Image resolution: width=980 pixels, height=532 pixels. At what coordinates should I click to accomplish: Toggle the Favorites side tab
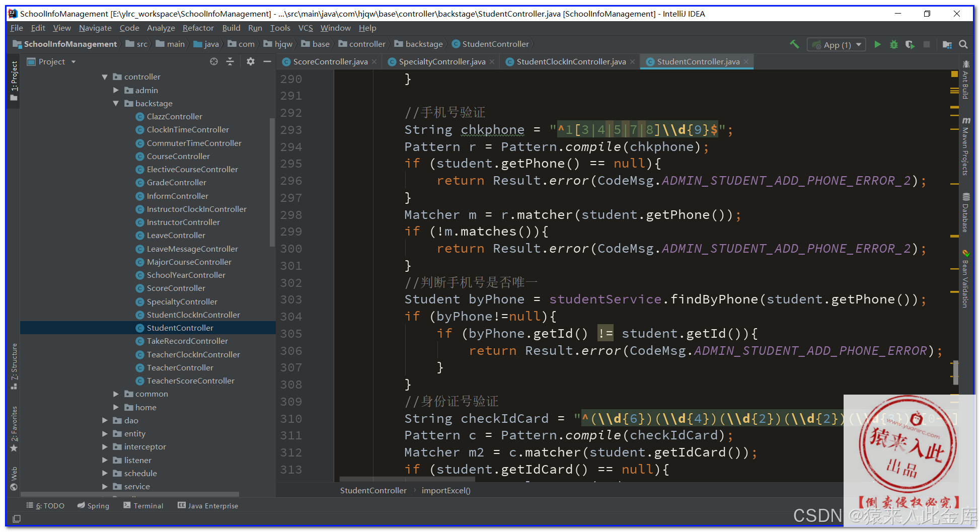[x=14, y=429]
